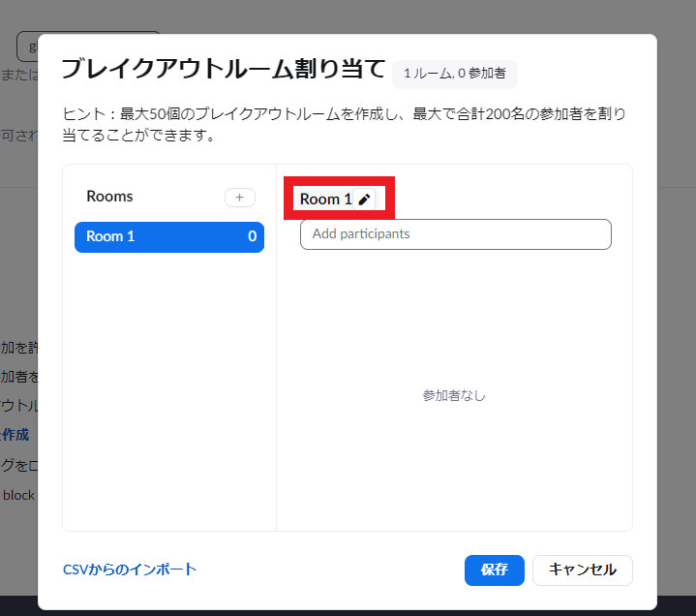This screenshot has height=616, width=696.
Task: Click the Room 1 heading beside the pencil
Action: (x=319, y=199)
